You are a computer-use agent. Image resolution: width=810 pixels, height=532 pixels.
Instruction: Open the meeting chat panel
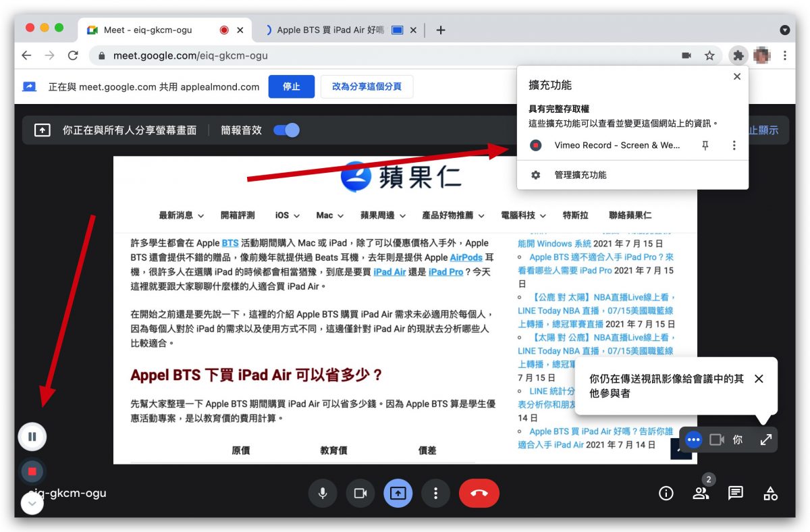pyautogui.click(x=736, y=494)
